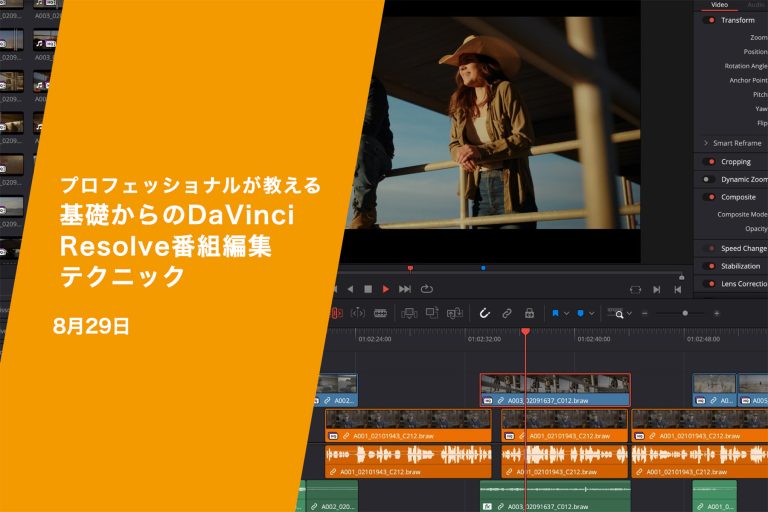768x512 pixels.
Task: Enable the Dynamic Zoom switch
Action: (x=708, y=179)
